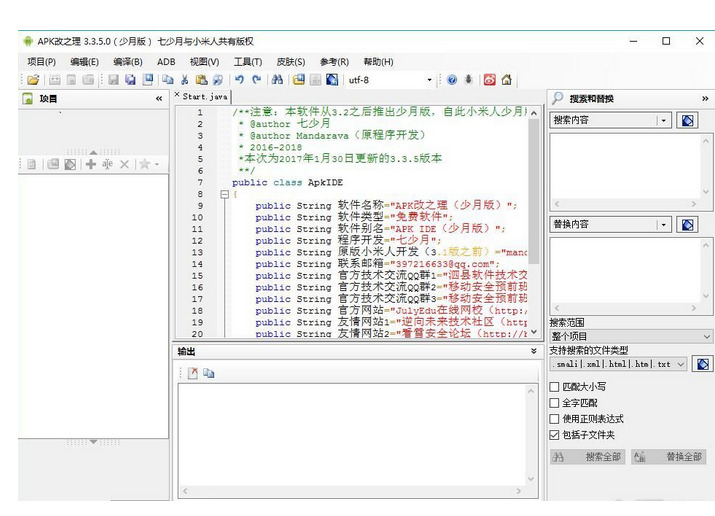Close the Start.java tab with its X
Viewport: 715px width, 516px height.
pos(177,94)
